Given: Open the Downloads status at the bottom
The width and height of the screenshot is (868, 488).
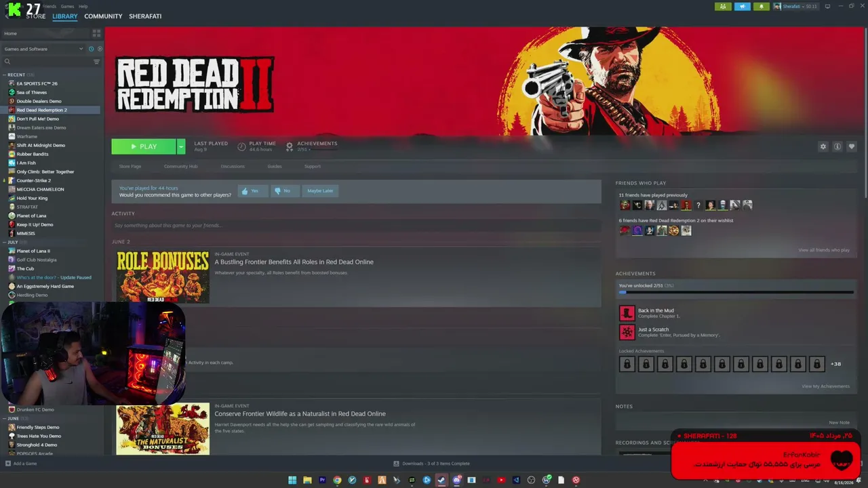Looking at the screenshot, I should (431, 464).
